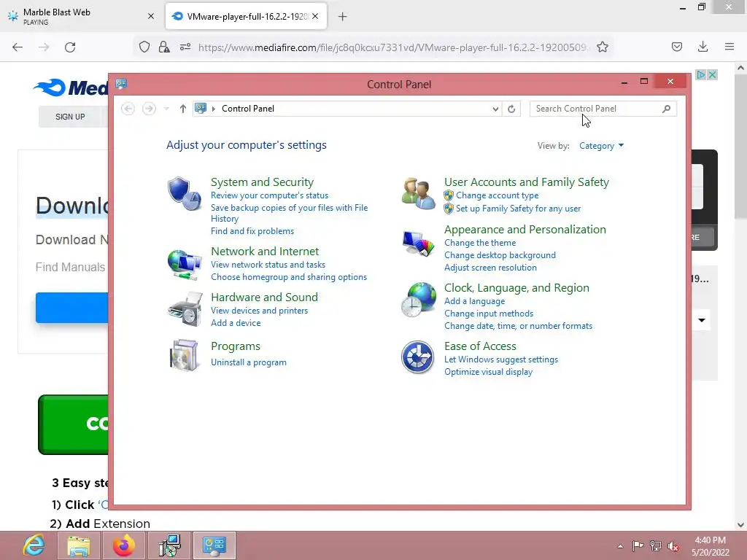Viewport: 747px width, 560px height.
Task: Open a new Firefox tab
Action: [342, 17]
